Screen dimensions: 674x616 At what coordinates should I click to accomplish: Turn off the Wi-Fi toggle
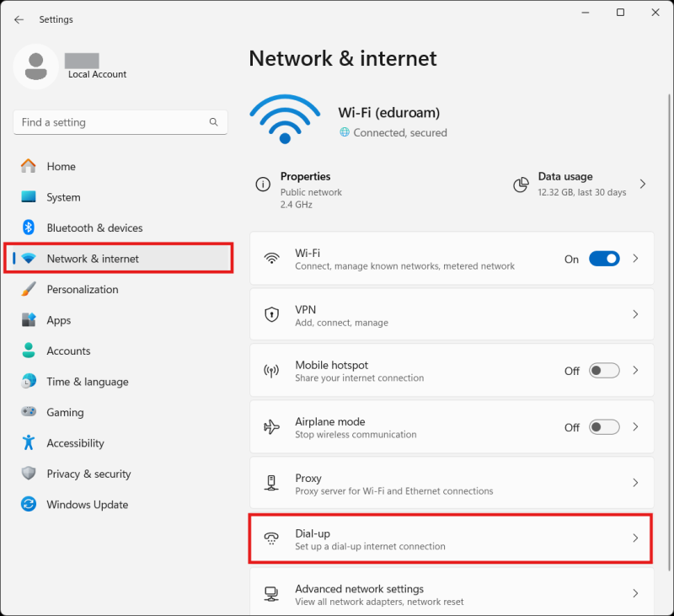point(604,259)
